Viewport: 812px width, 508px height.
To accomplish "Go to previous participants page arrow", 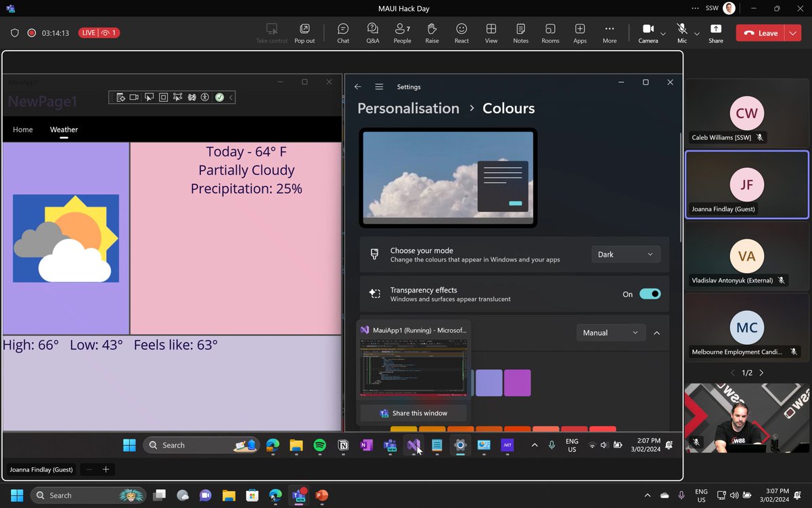I will (732, 373).
